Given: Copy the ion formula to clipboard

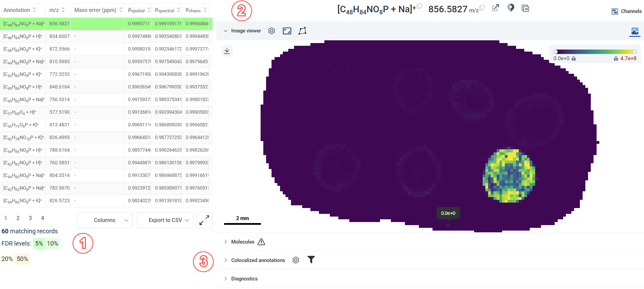Looking at the screenshot, I should pos(420,6).
